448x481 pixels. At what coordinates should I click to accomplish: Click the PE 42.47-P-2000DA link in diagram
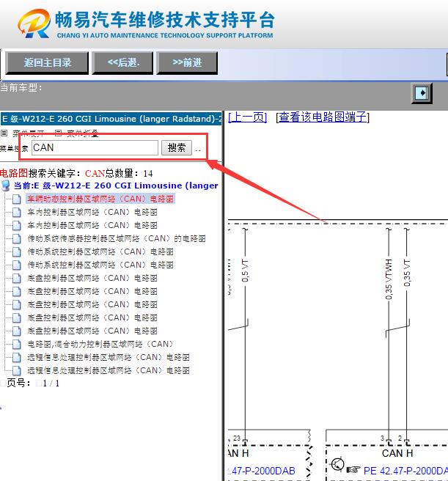tap(405, 471)
